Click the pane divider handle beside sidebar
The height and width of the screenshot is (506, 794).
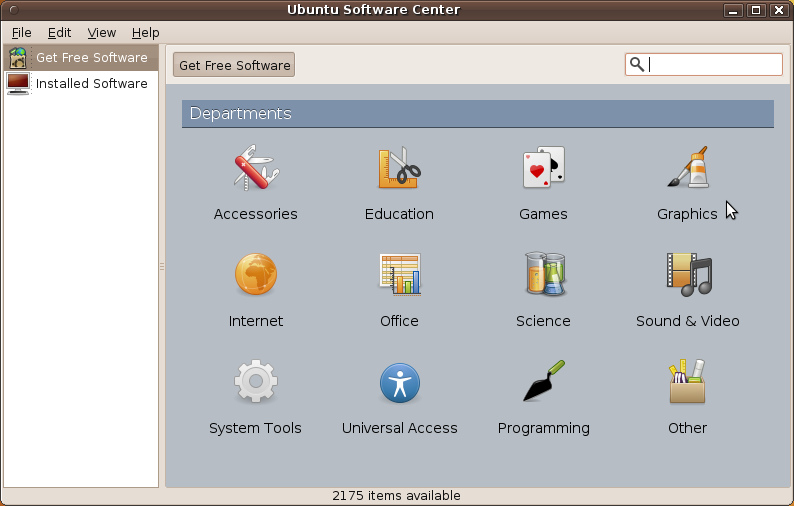tap(162, 266)
